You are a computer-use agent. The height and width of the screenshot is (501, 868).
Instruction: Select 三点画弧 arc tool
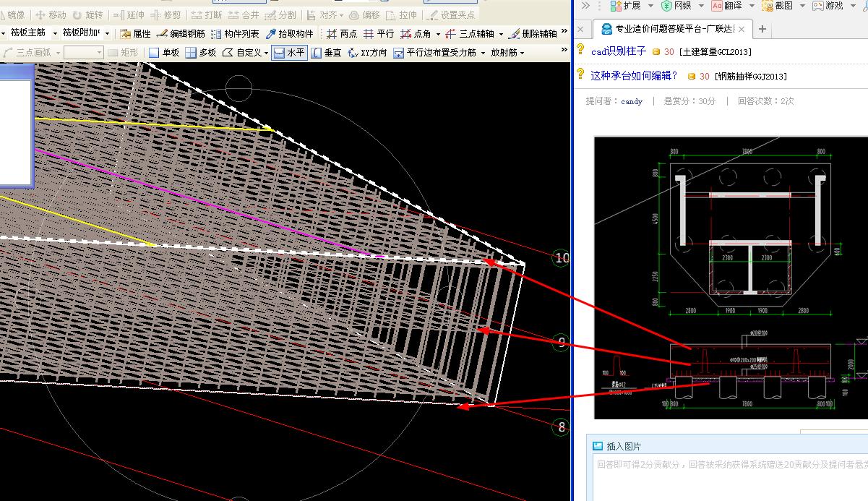(x=27, y=53)
